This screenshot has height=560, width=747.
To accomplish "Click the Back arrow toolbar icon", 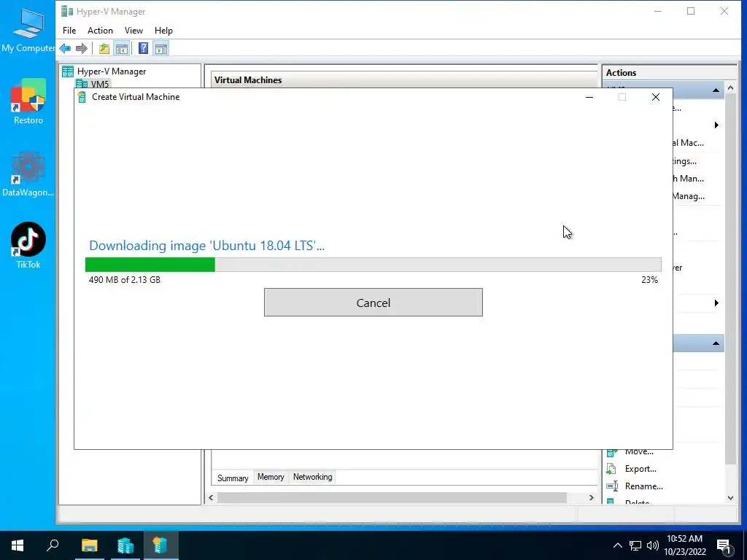I will coord(65,49).
